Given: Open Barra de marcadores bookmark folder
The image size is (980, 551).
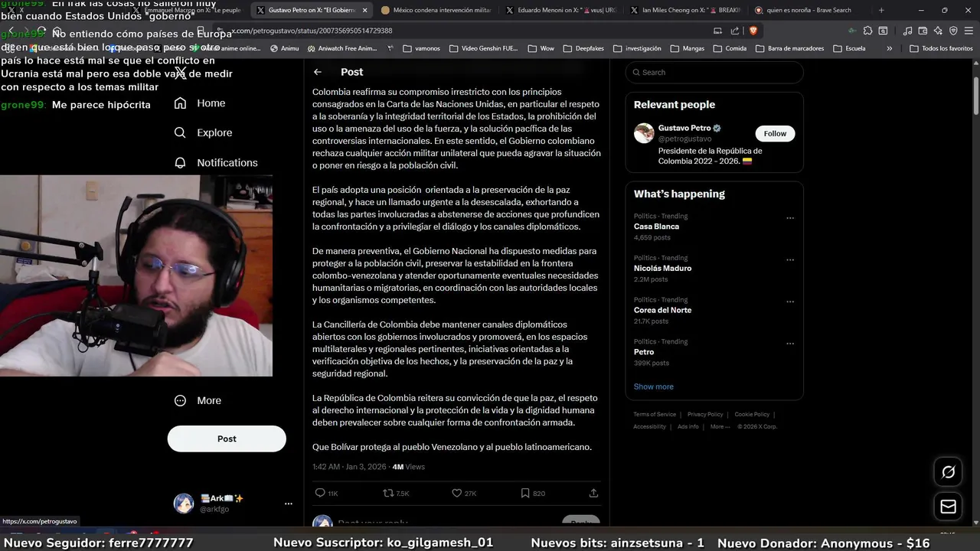Looking at the screenshot, I should (x=789, y=48).
